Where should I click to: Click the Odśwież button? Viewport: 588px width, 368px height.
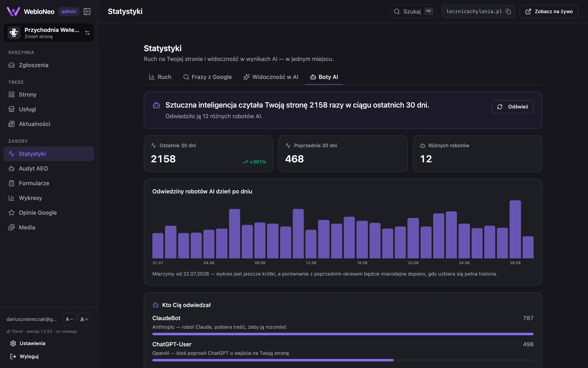coord(512,107)
